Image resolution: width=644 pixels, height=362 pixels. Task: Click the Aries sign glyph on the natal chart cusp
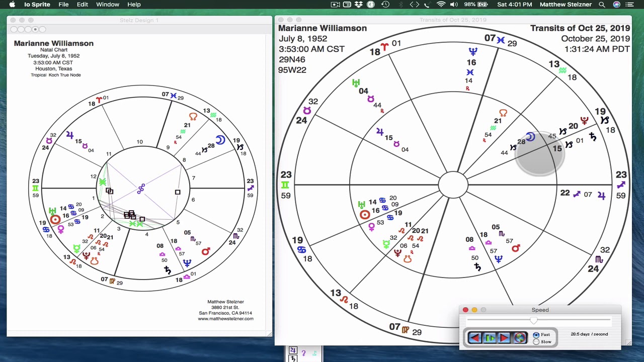pos(99,100)
